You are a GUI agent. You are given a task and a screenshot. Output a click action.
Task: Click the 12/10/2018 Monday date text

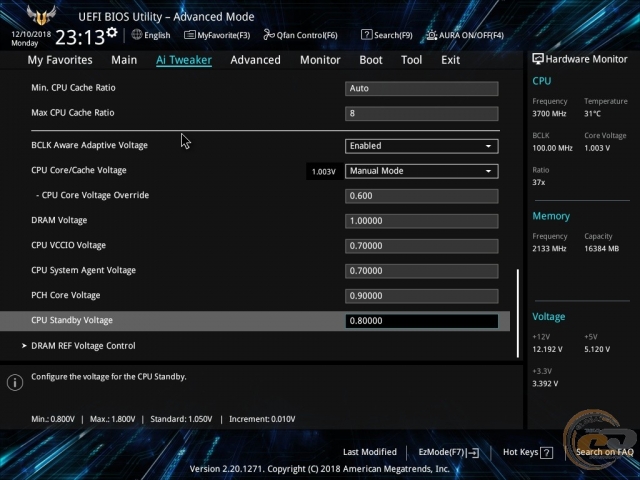(31, 38)
